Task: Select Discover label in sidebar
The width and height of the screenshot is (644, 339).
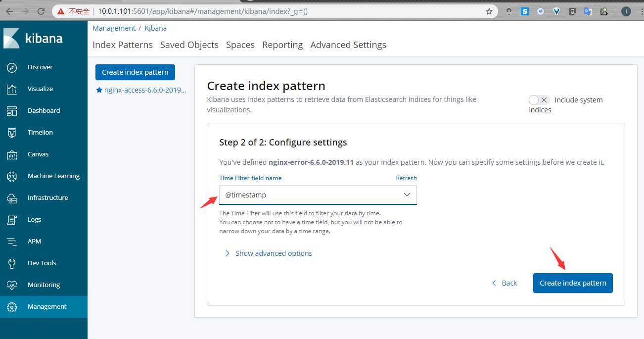Action: point(40,67)
